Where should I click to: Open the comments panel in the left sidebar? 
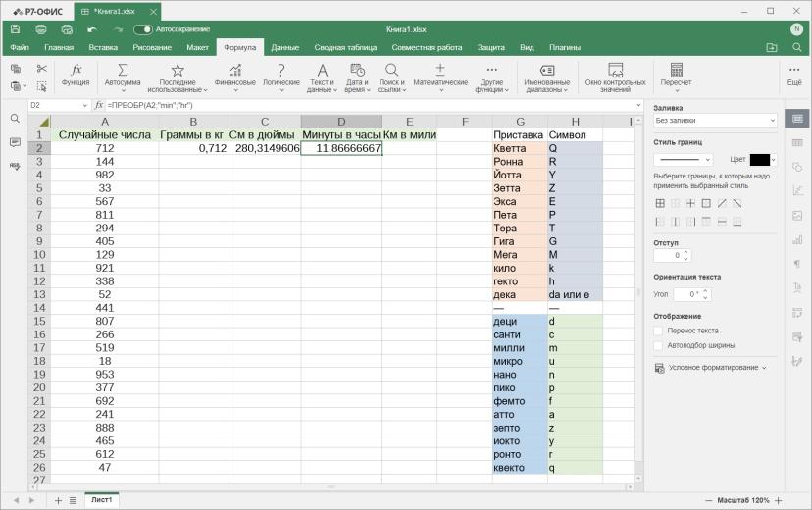(15, 142)
